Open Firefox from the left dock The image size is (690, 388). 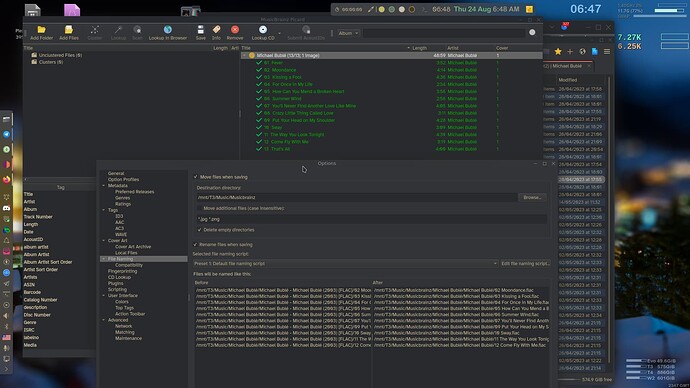point(6,179)
